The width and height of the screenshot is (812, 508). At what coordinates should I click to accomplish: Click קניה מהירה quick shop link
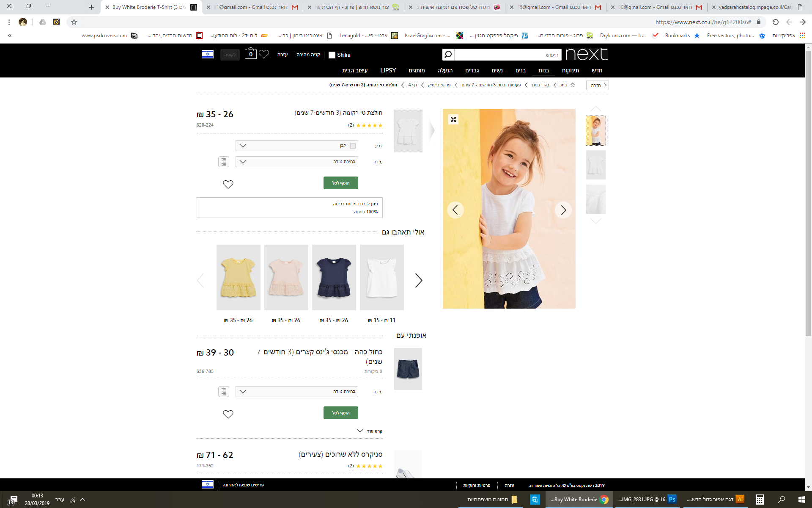coord(308,55)
